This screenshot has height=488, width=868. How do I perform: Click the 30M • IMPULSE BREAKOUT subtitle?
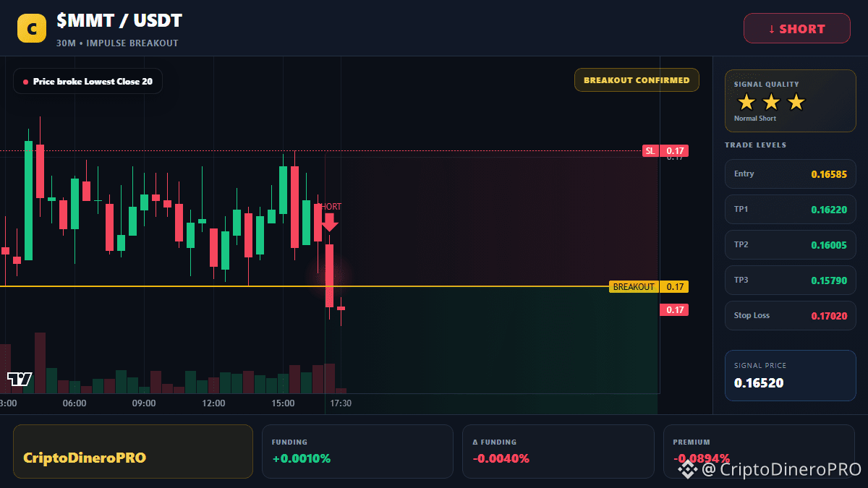(x=117, y=43)
